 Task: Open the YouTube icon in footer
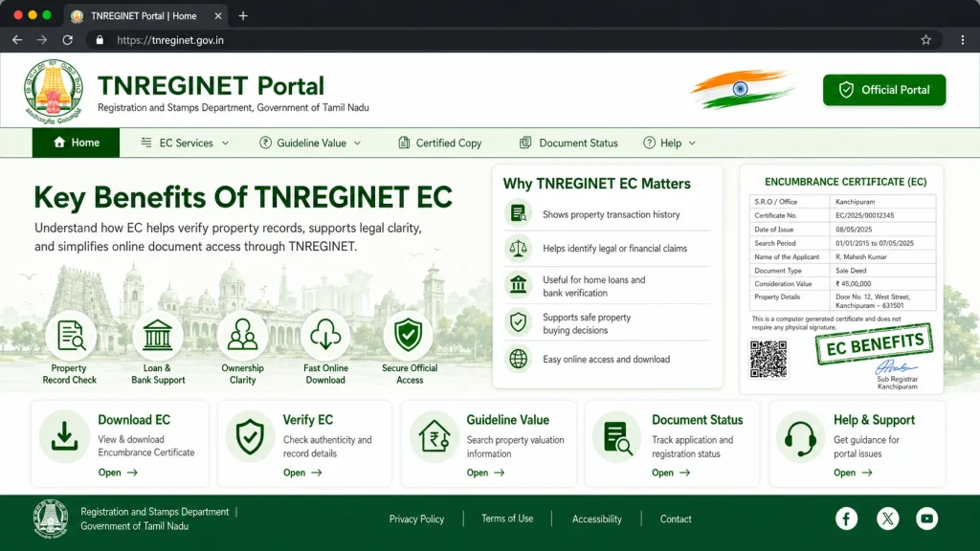click(926, 518)
